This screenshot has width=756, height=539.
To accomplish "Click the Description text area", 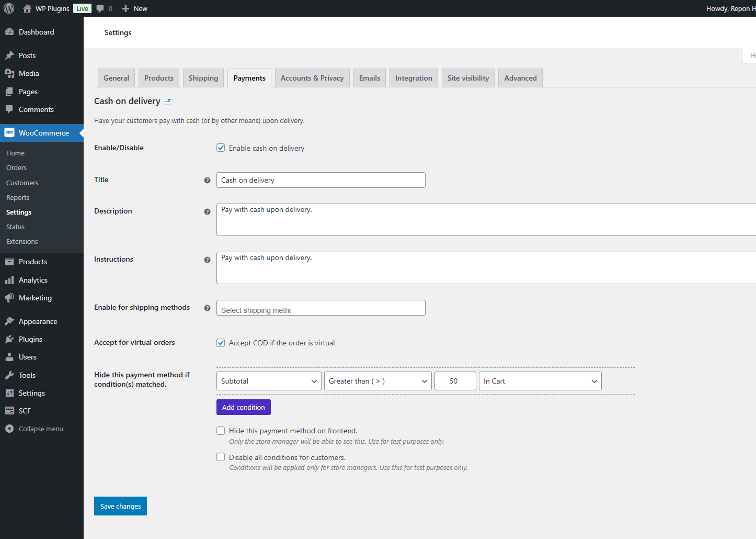I will tap(486, 220).
